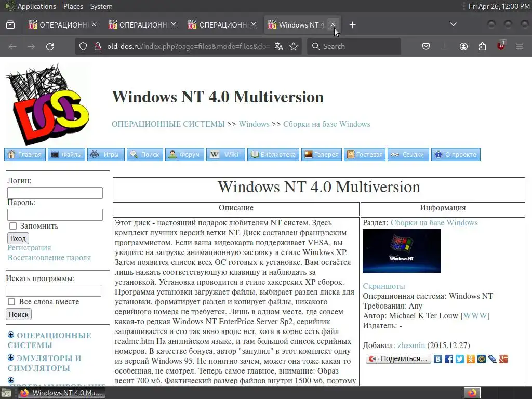
Task: Share via Twitter icon
Action: pos(460,359)
